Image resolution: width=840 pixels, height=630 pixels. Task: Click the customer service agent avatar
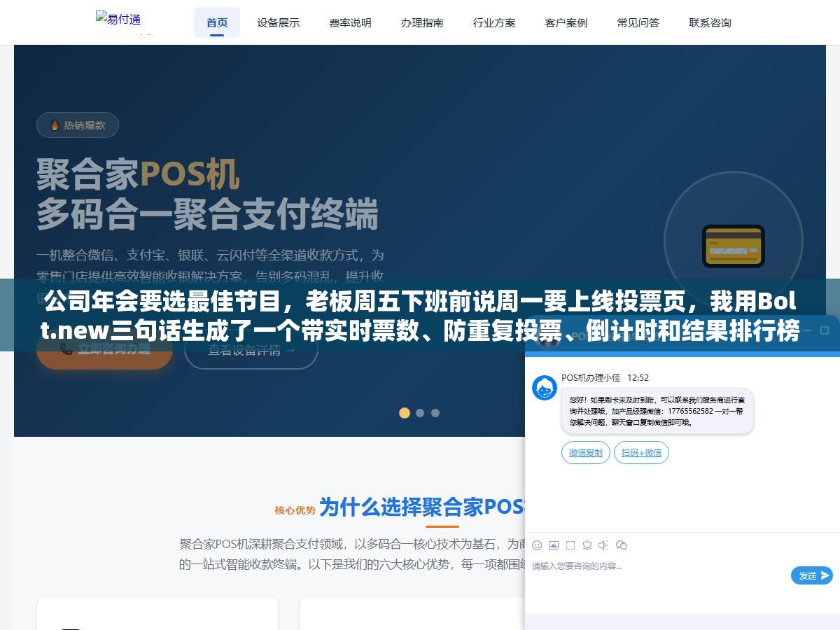click(x=545, y=388)
